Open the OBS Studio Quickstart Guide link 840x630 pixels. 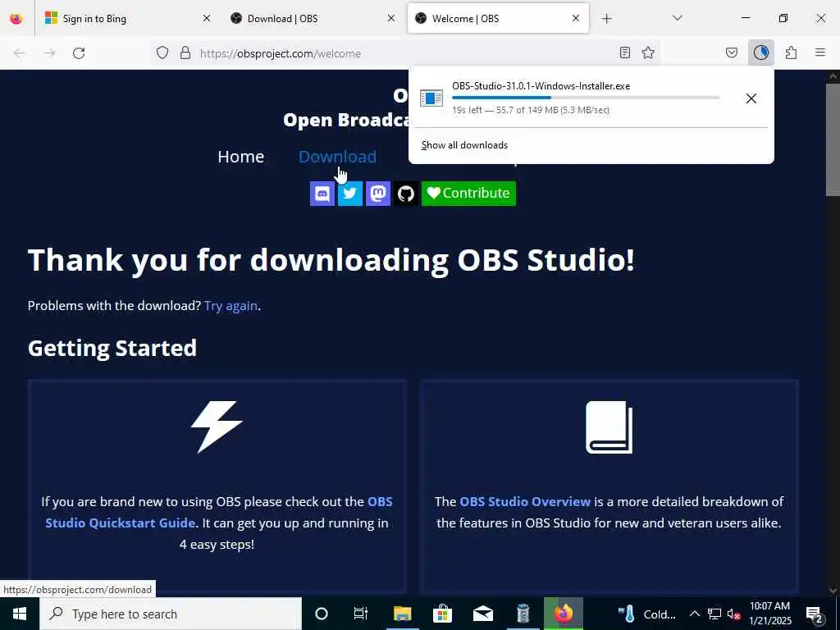click(x=219, y=512)
